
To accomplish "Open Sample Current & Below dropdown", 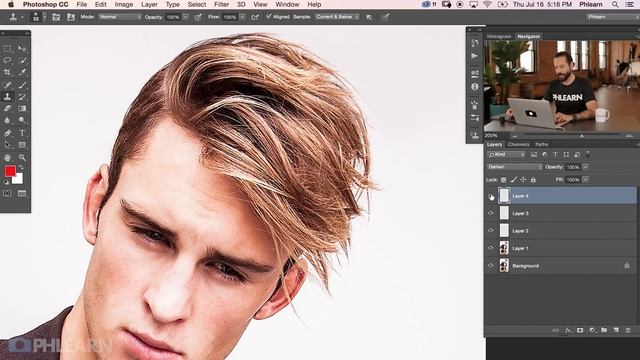I will point(337,17).
